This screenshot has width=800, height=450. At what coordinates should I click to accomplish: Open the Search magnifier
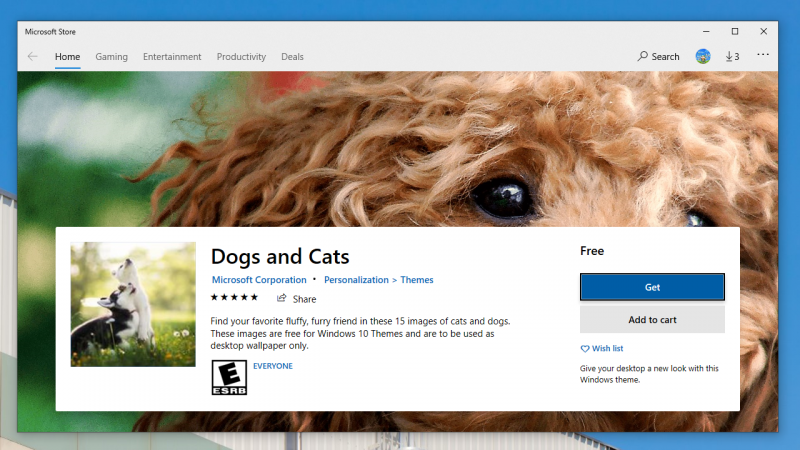click(x=642, y=56)
